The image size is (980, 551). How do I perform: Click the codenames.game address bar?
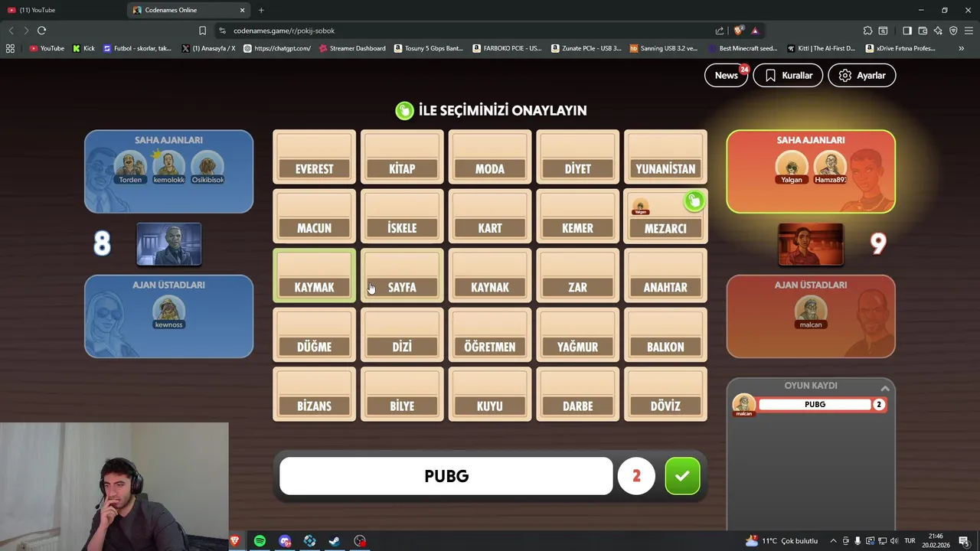point(459,31)
